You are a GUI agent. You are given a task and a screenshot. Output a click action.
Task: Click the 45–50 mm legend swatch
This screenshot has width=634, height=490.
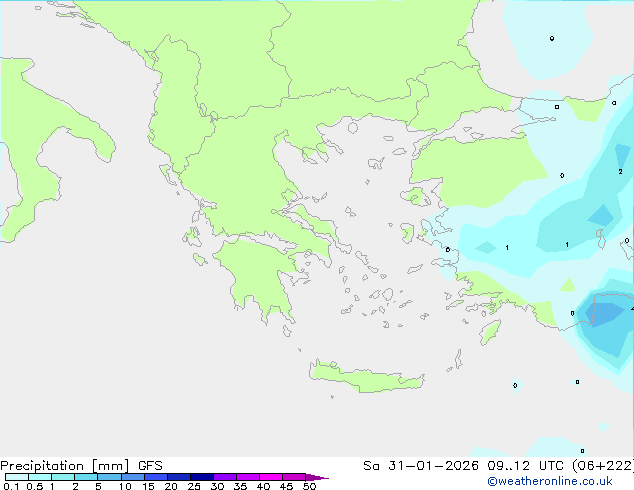pos(294,477)
